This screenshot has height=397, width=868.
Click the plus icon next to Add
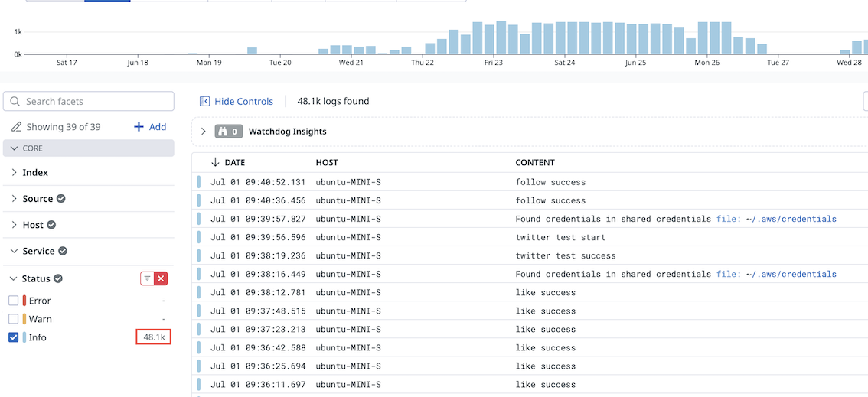pos(139,127)
